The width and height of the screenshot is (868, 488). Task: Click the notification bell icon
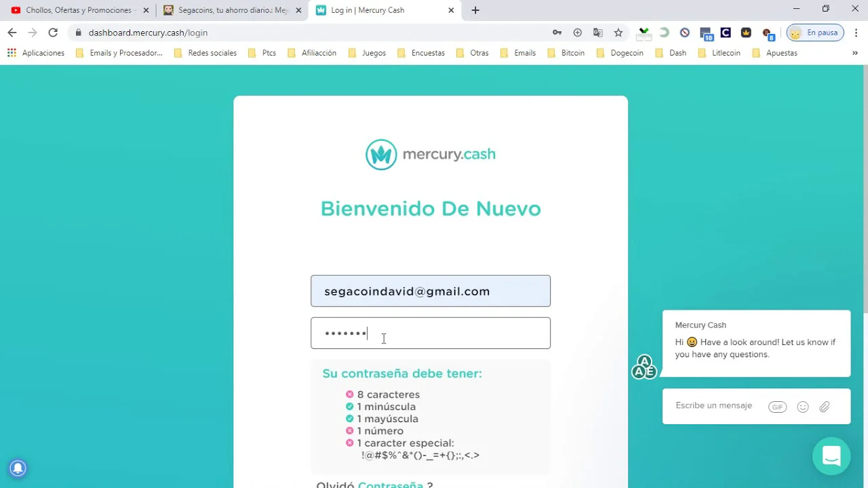pyautogui.click(x=18, y=468)
